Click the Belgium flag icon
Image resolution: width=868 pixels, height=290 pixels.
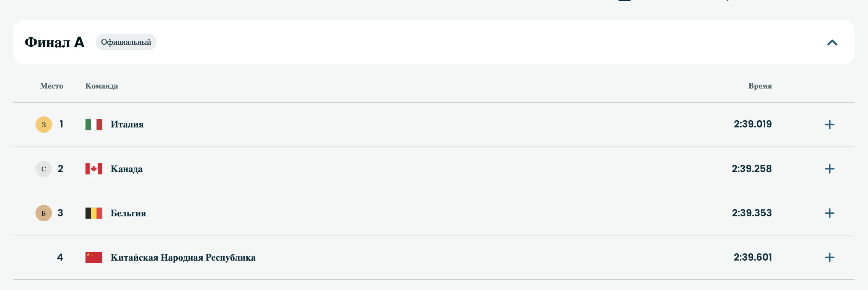point(94,213)
